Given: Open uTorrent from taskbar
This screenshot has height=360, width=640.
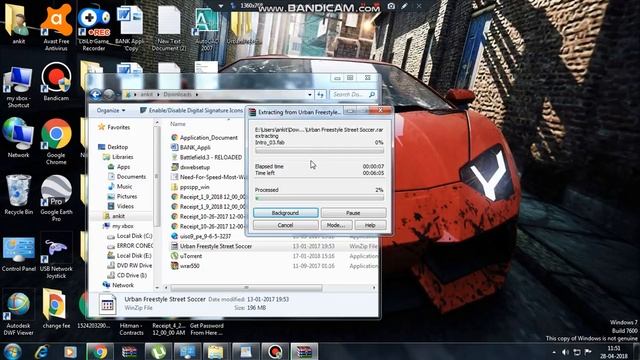Looking at the screenshot, I should click(x=158, y=351).
